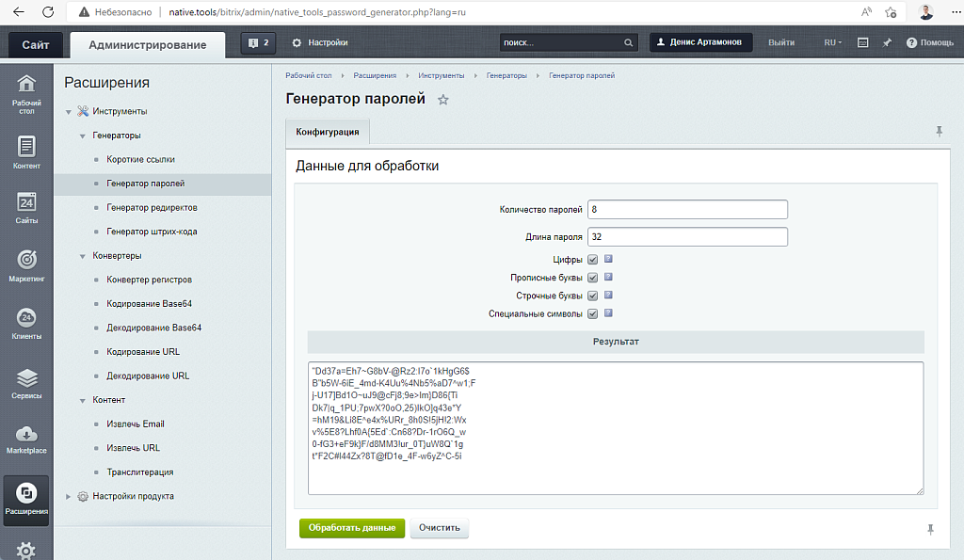This screenshot has width=964, height=560.
Task: Open Помощь via the question mark icon
Action: [911, 42]
